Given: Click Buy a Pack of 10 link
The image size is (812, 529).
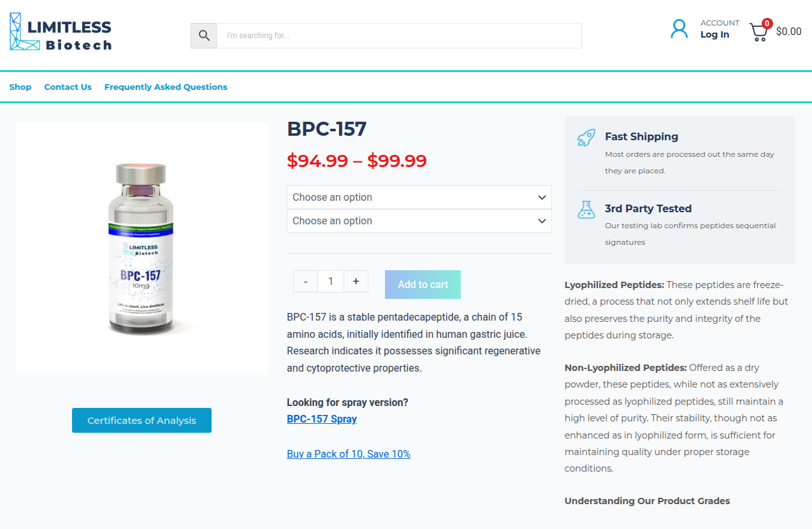Looking at the screenshot, I should tap(349, 454).
